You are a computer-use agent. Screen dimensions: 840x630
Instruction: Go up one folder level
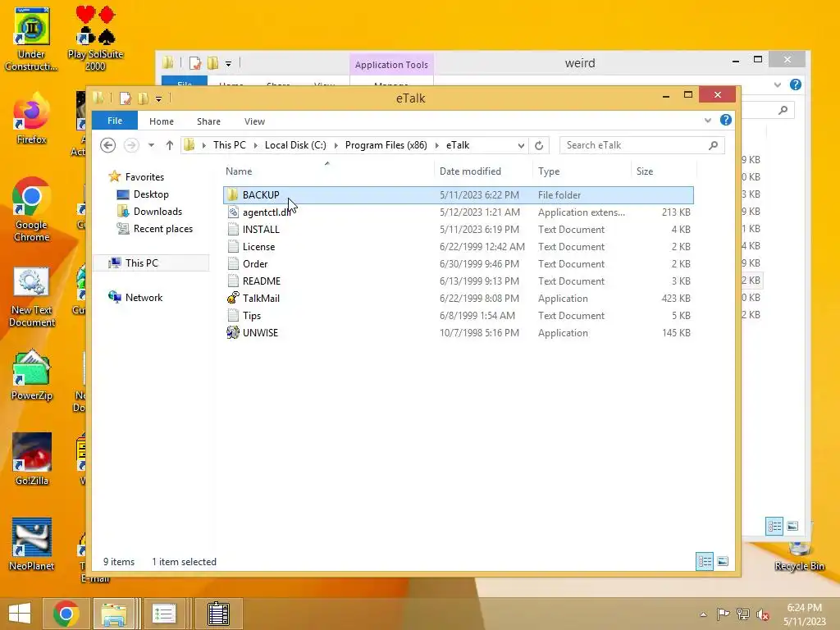tap(169, 145)
